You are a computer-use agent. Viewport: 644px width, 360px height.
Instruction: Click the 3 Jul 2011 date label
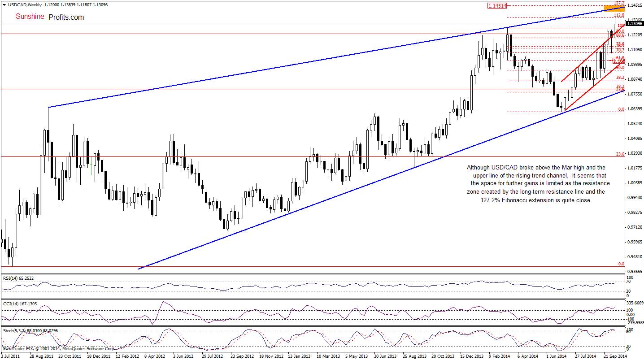10,356
